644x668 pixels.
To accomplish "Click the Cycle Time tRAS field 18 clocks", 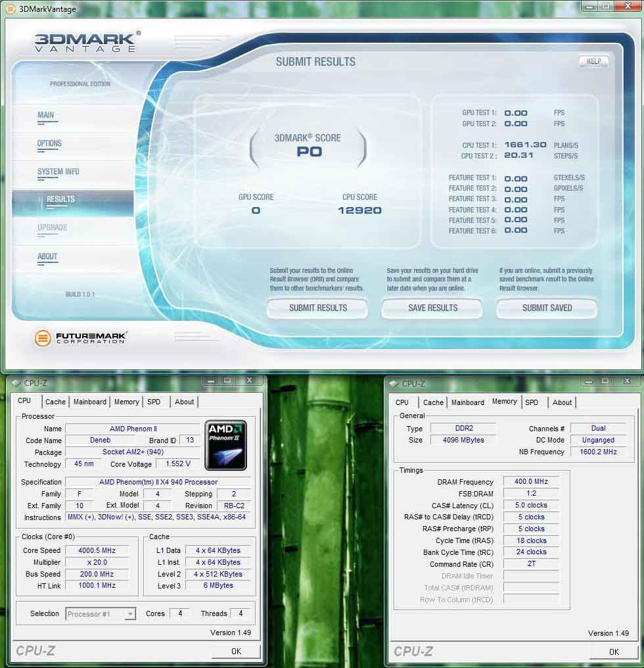I will (x=531, y=540).
